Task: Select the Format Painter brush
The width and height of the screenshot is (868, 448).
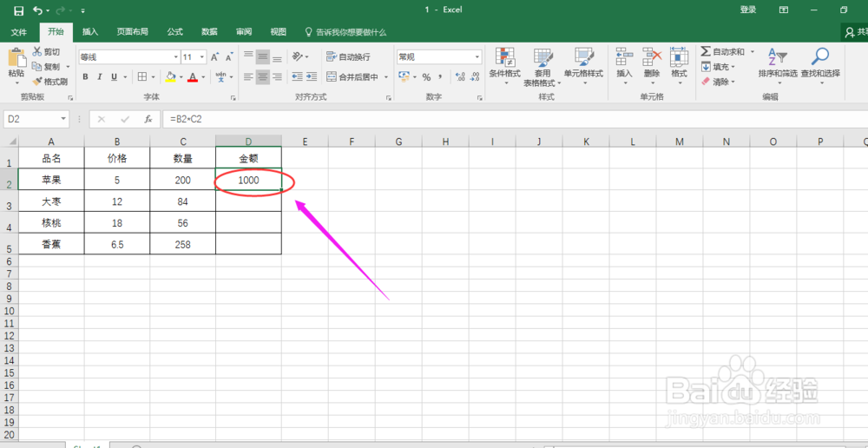Action: [49, 82]
